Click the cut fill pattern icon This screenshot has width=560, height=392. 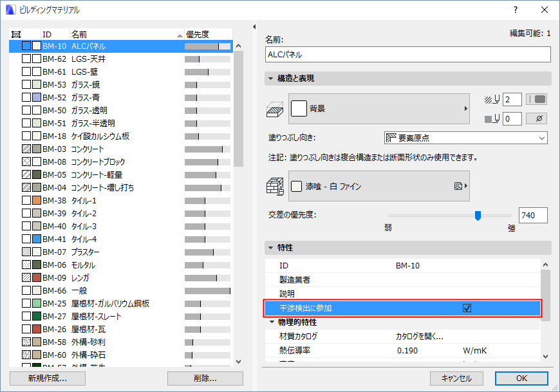tap(275, 109)
